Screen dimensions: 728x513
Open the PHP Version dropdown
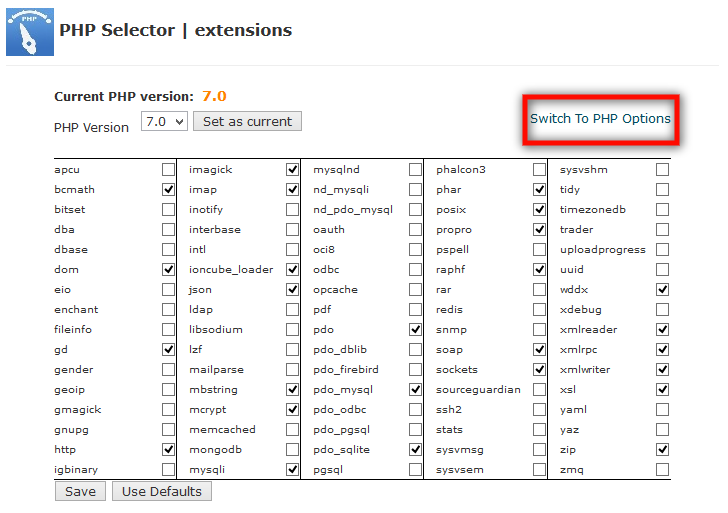[x=165, y=121]
